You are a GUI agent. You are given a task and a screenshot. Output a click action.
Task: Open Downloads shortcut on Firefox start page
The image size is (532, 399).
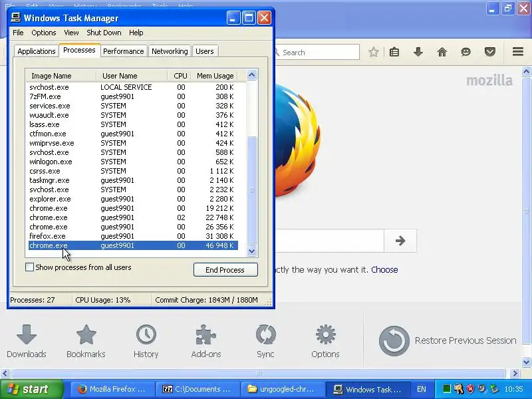click(x=27, y=341)
